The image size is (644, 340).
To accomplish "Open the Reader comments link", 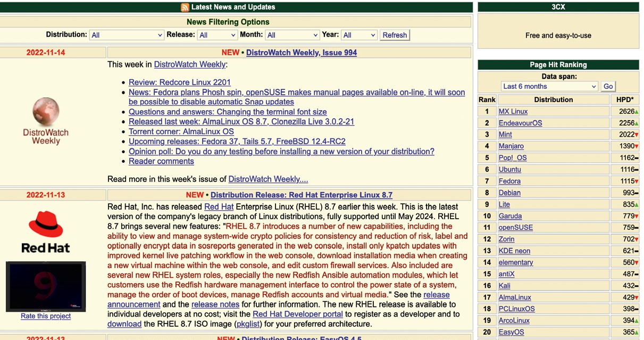I will (161, 161).
